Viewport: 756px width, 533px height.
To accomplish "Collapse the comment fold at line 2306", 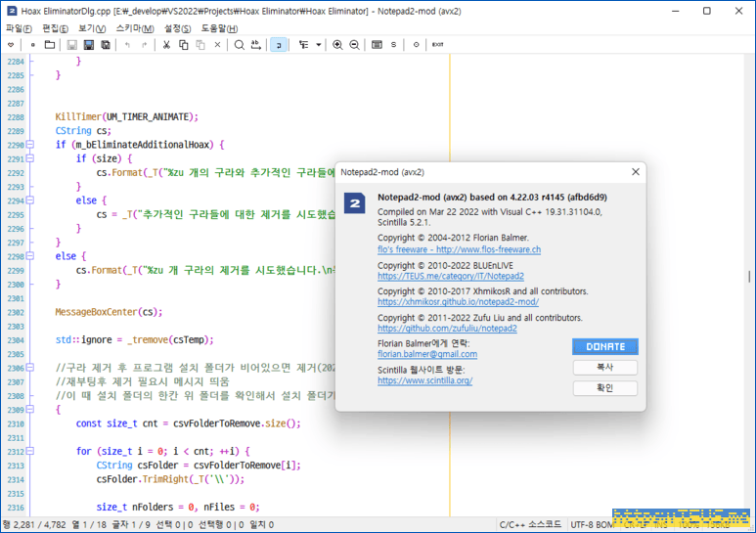I will pyautogui.click(x=30, y=368).
